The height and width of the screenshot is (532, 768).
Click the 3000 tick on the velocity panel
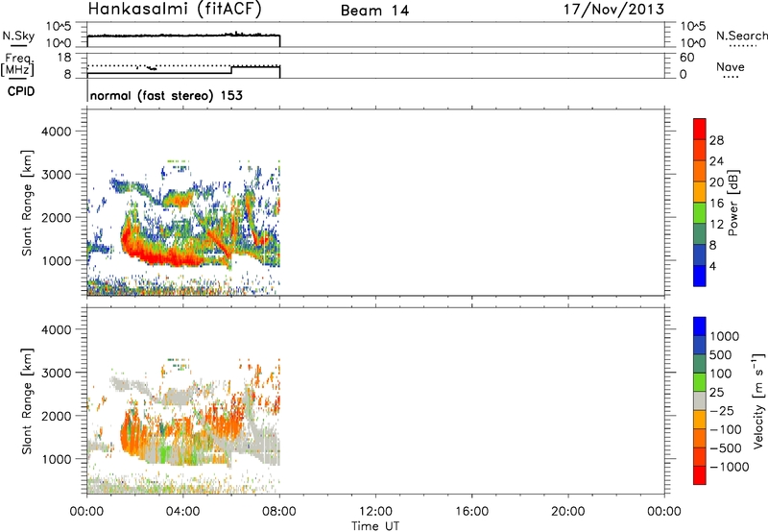coord(56,373)
